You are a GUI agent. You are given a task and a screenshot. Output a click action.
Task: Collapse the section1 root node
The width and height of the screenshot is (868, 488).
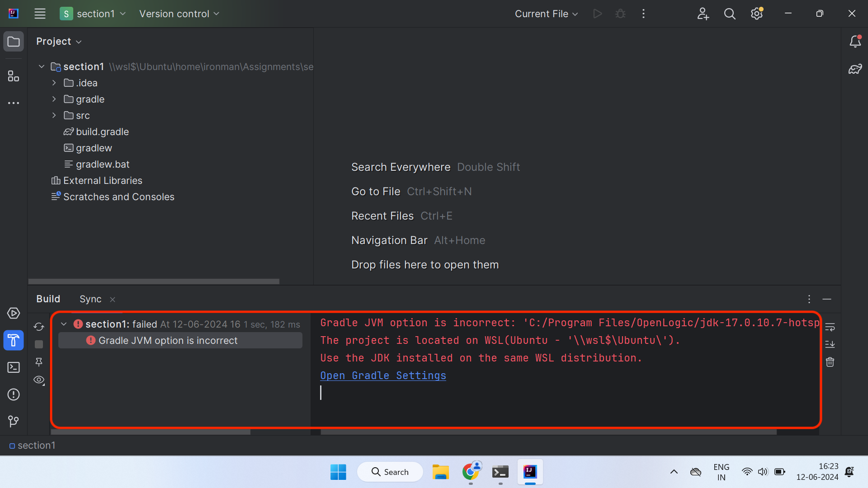tap(42, 67)
